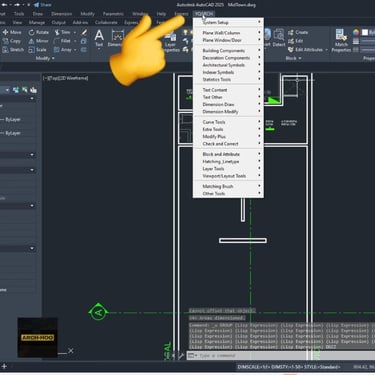Open Statistics Tools submenu

click(x=228, y=79)
